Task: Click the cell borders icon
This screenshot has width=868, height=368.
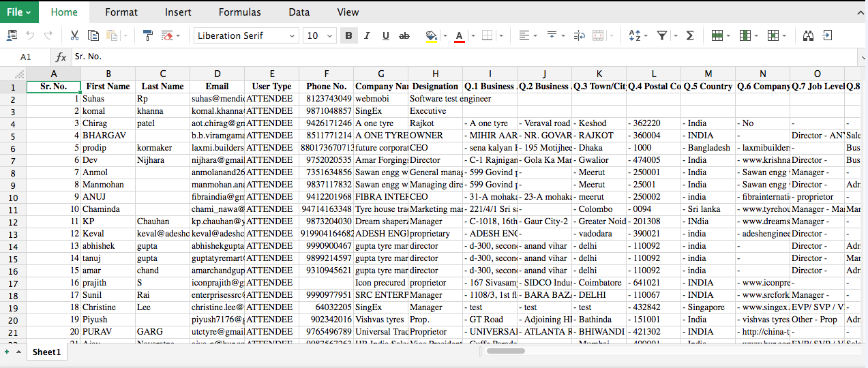Action: point(487,35)
